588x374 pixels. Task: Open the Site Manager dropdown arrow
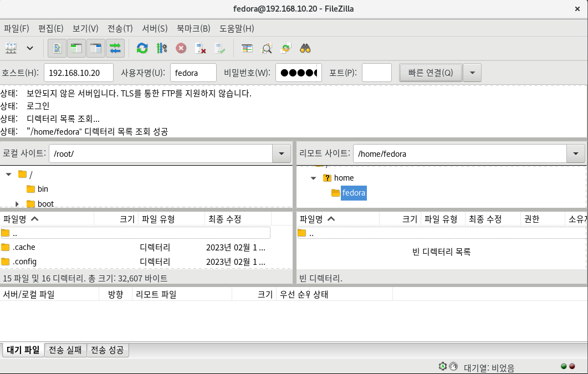coord(30,48)
